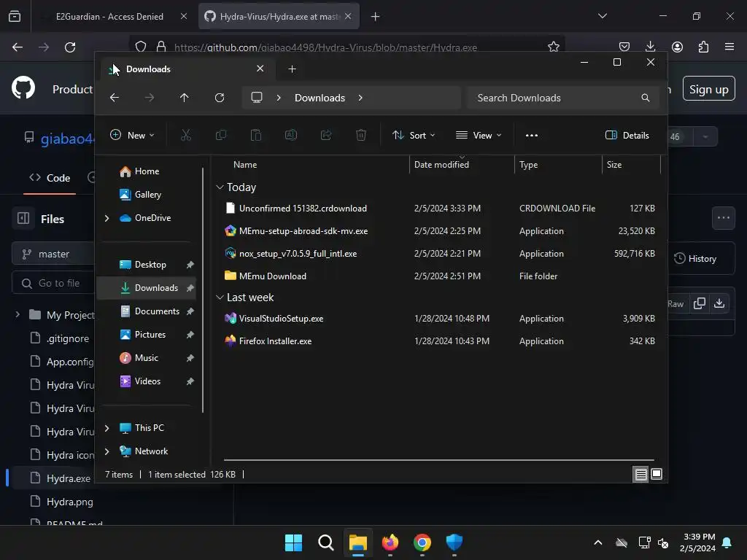Screen dimensions: 747x560
Task: Show hidden system tray icons
Action: pyautogui.click(x=598, y=542)
